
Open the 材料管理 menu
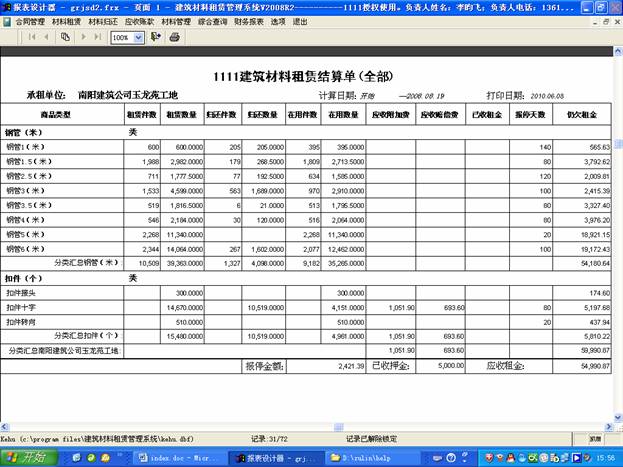(177, 20)
